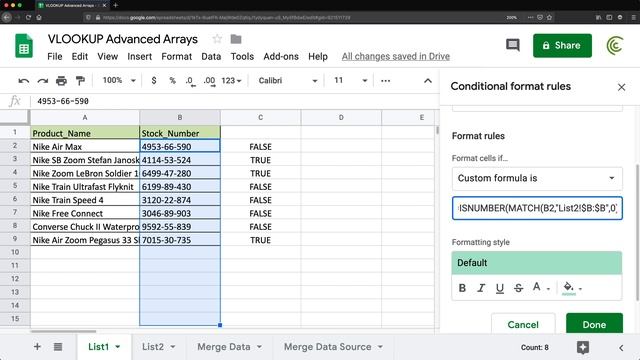The height and width of the screenshot is (360, 640).
Task: Open the View menu
Action: point(107,56)
